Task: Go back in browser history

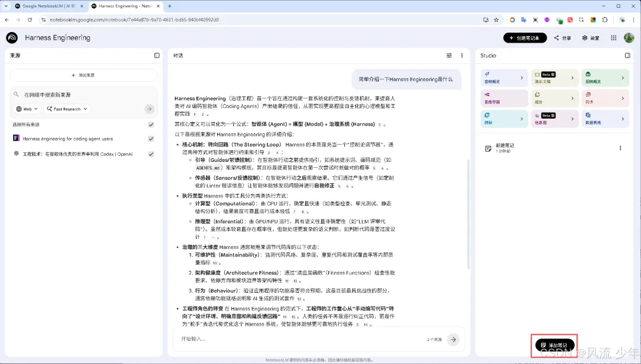Action: click(7, 20)
